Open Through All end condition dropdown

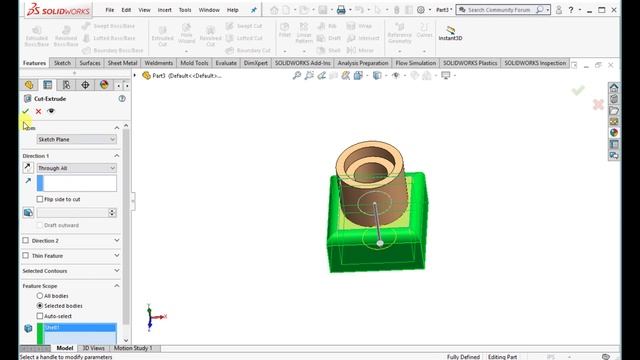point(76,168)
